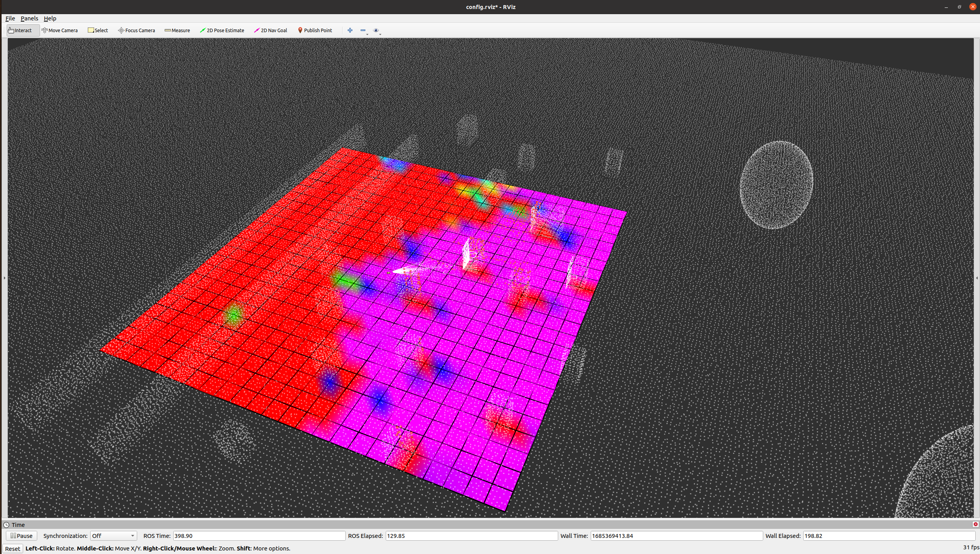This screenshot has height=554, width=980.
Task: Activate the 2D Nav Goal tool
Action: (x=270, y=30)
